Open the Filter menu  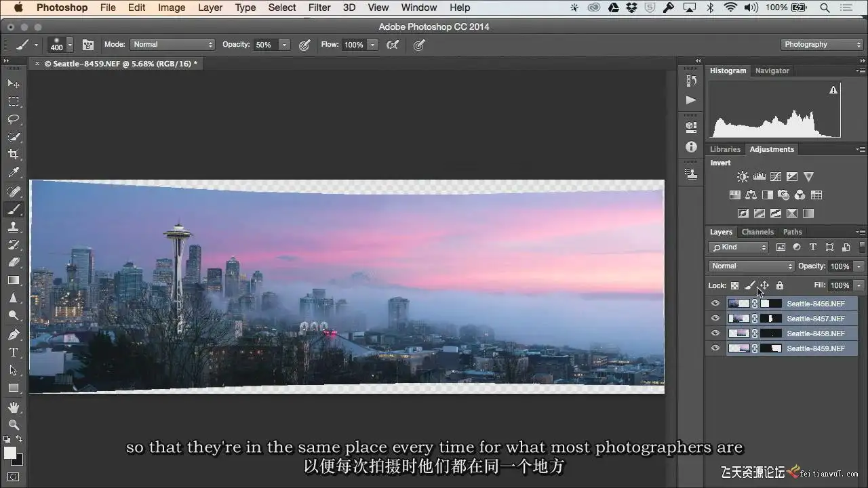pyautogui.click(x=319, y=7)
